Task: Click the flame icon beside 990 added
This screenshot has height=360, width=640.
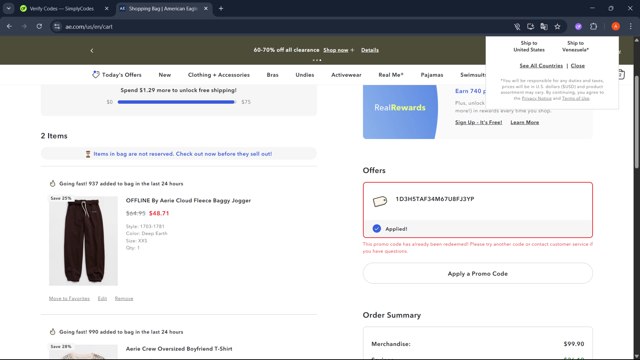Action: [x=52, y=332]
